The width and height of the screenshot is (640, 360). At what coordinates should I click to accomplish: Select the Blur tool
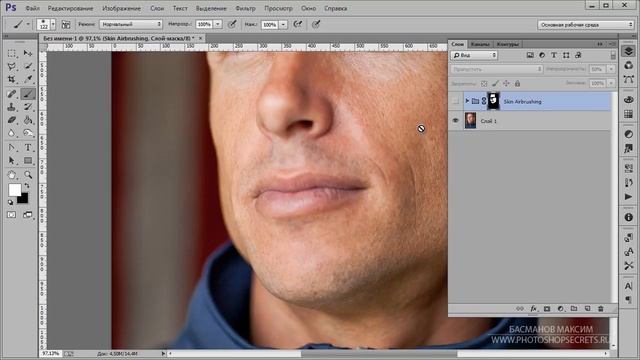11,133
